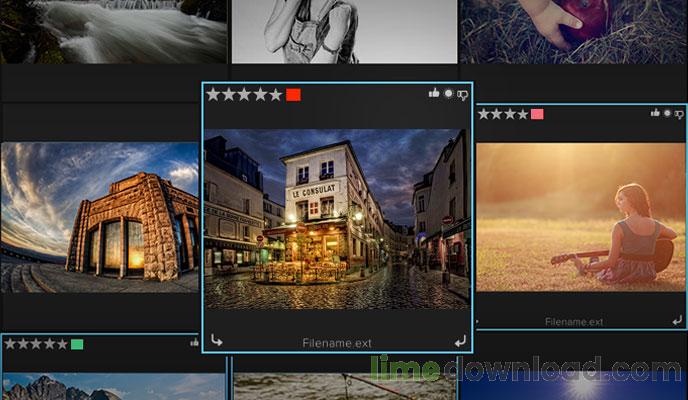The image size is (688, 400).
Task: Click thumbs up on guitar girl photo
Action: click(655, 113)
